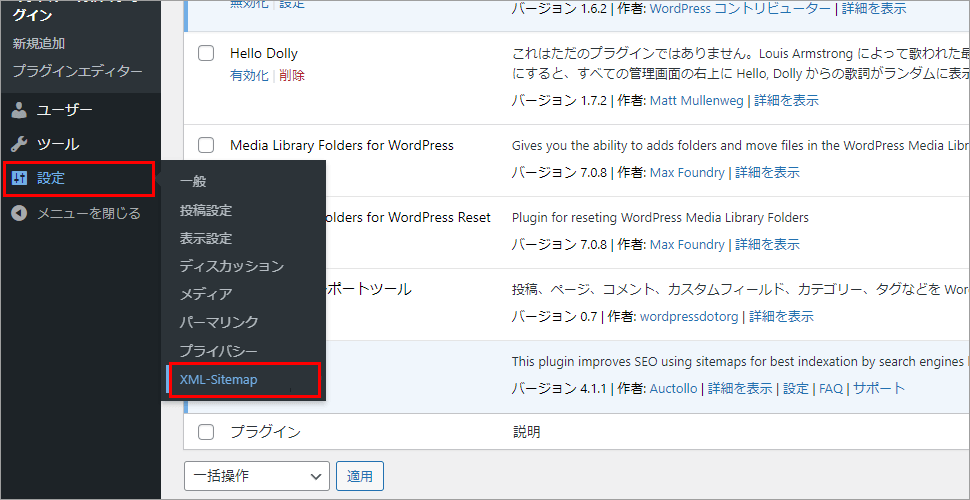Open メディア in the settings submenu
The height and width of the screenshot is (500, 970).
pyautogui.click(x=206, y=295)
